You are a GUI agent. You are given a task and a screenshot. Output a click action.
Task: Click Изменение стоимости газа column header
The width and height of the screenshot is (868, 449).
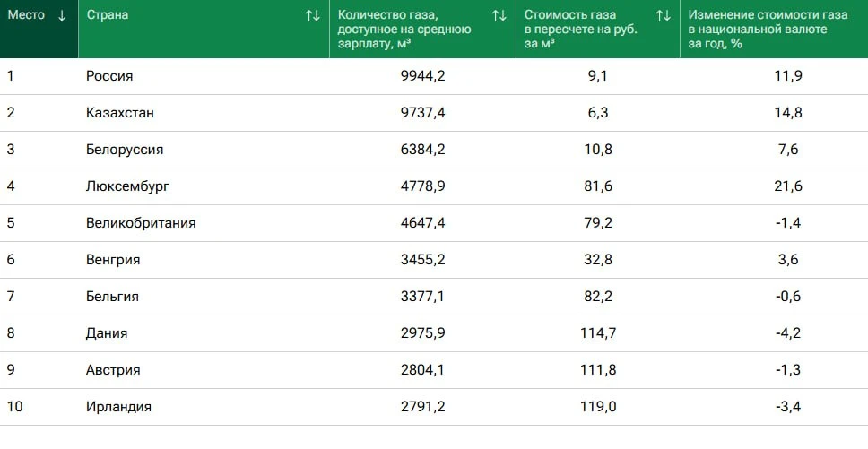768,30
